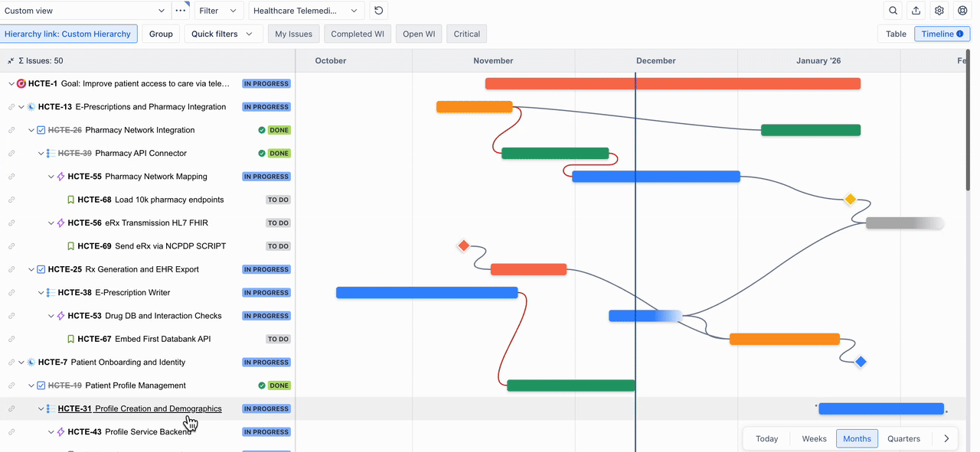Click the expand-all arrows icon beside Issues: 50
The width and height of the screenshot is (980, 452).
9,60
